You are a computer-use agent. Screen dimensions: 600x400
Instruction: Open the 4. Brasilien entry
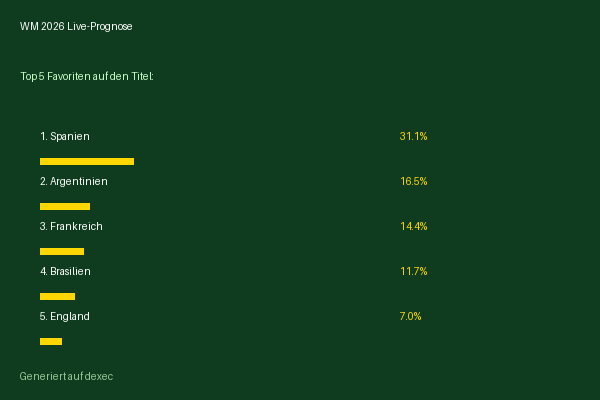(65, 271)
